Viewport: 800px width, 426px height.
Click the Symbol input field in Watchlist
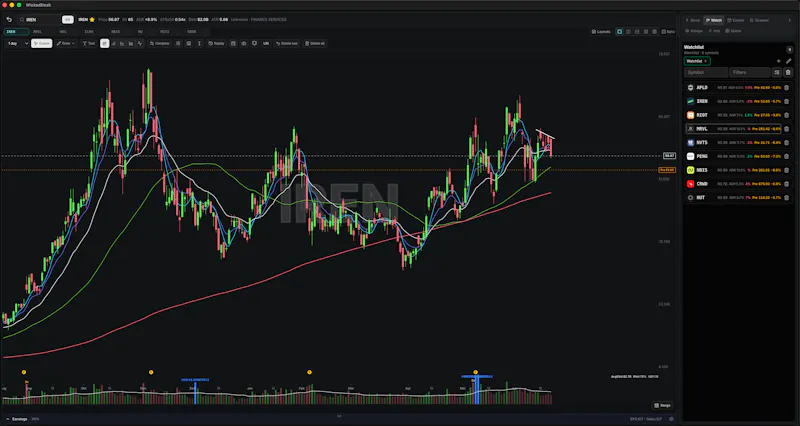point(706,72)
